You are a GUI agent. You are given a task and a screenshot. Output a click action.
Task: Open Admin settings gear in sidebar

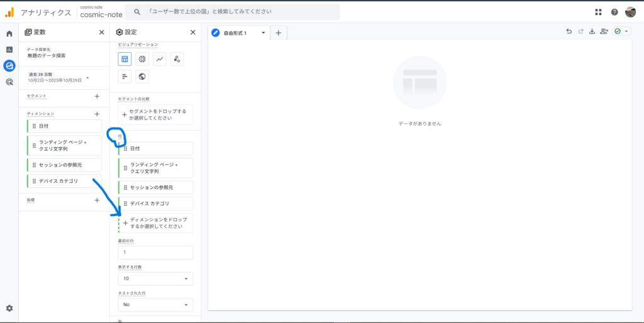tap(9, 308)
